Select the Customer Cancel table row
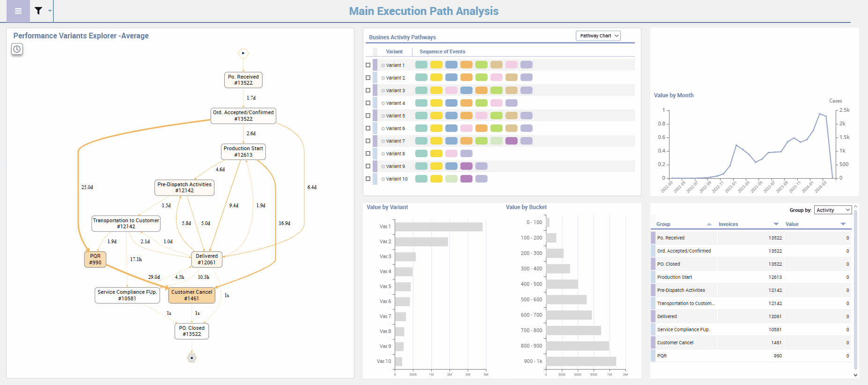868x385 pixels. [x=751, y=342]
